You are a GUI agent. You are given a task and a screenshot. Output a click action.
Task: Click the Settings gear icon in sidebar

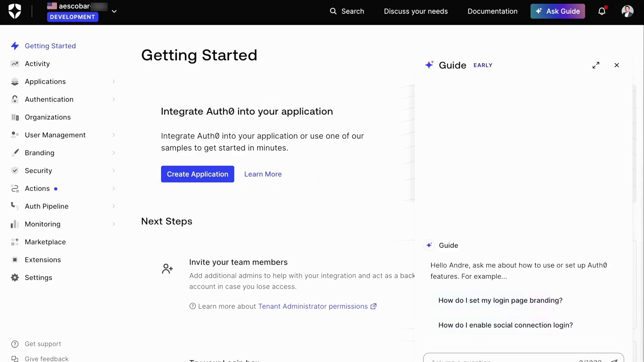[15, 278]
